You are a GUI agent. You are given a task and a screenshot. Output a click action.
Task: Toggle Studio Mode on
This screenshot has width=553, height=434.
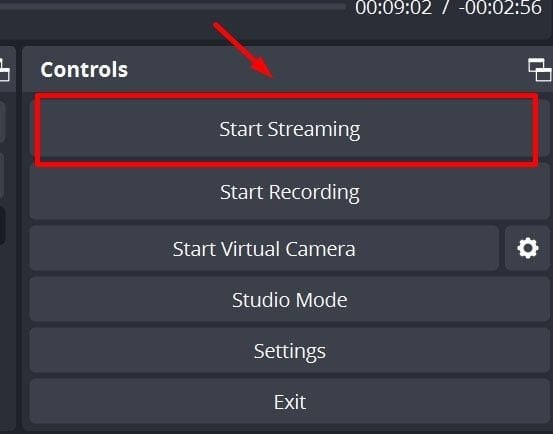(x=290, y=299)
